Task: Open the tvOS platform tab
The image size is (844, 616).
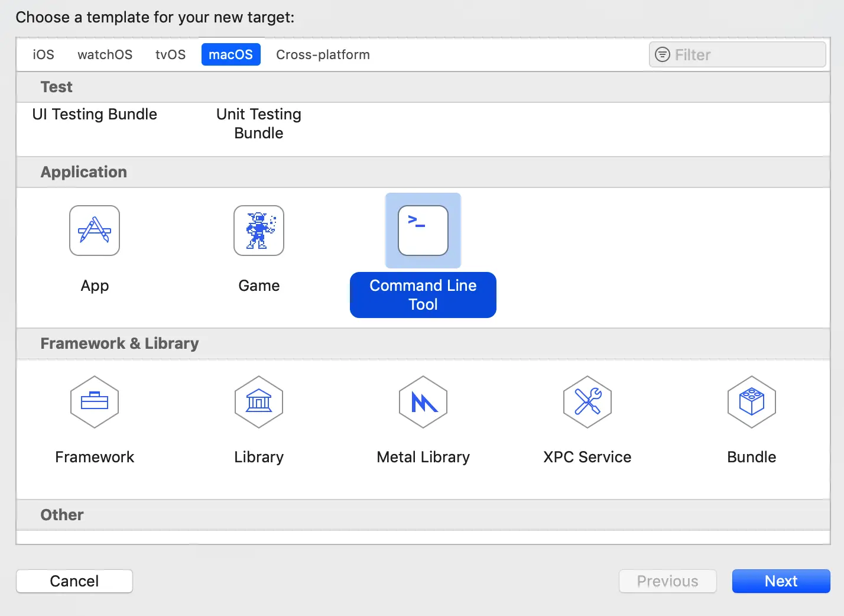Action: tap(171, 54)
